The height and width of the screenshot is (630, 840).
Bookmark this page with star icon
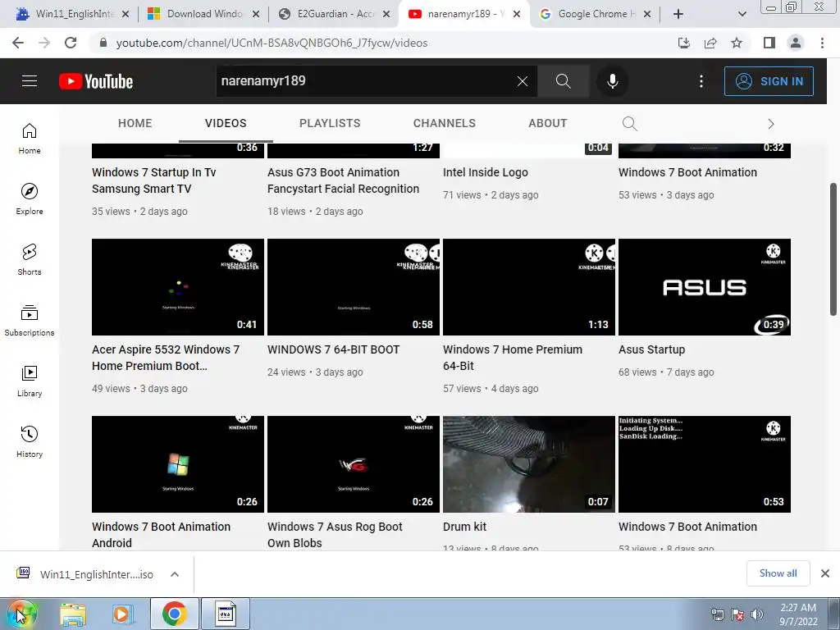coord(737,43)
